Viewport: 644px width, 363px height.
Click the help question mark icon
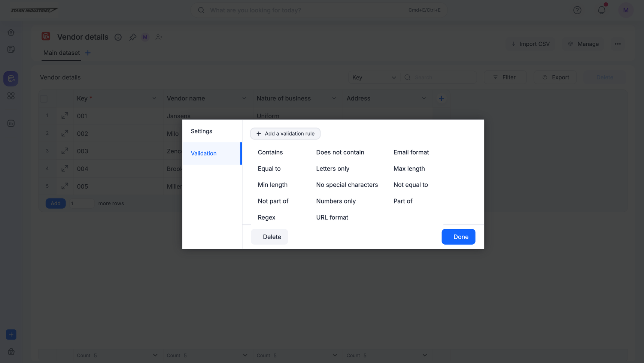pos(577,10)
